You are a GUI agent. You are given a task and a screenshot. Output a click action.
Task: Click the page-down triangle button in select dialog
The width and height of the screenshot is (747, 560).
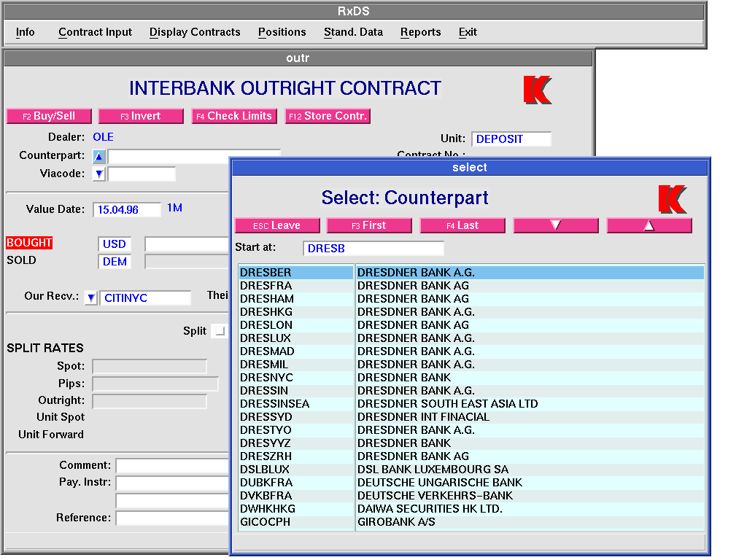pyautogui.click(x=556, y=225)
